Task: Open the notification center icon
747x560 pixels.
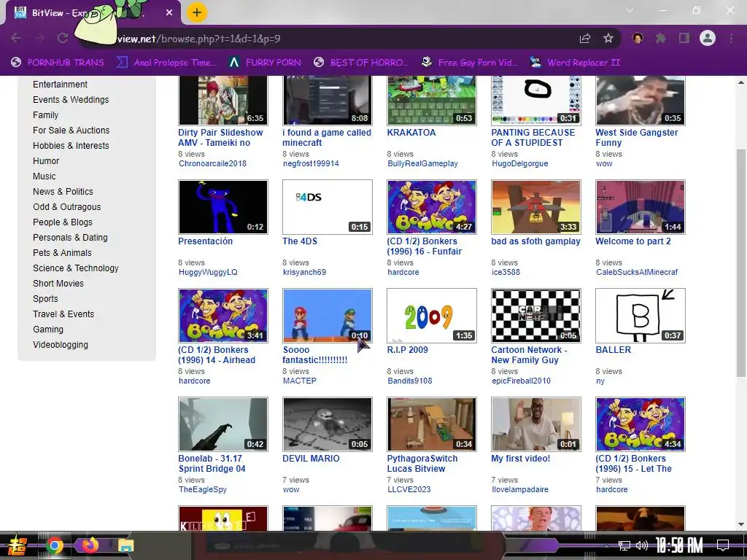Action: pyautogui.click(x=723, y=545)
